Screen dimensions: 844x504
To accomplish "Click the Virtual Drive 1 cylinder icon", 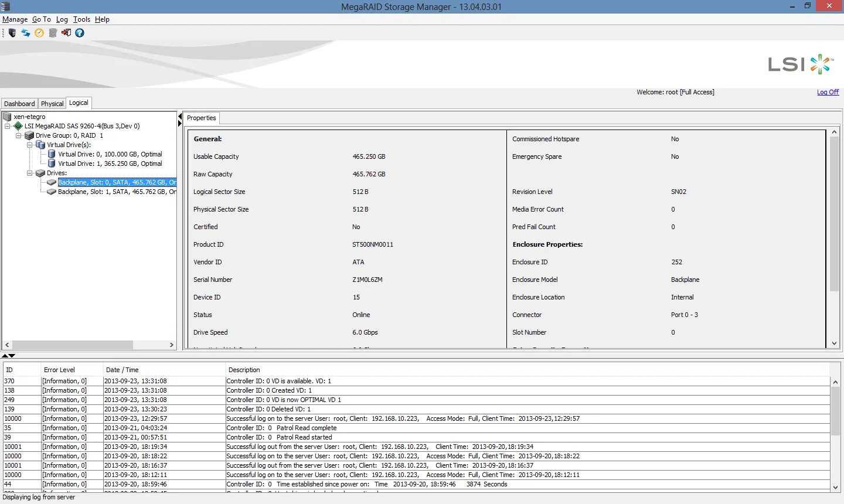I will click(52, 164).
